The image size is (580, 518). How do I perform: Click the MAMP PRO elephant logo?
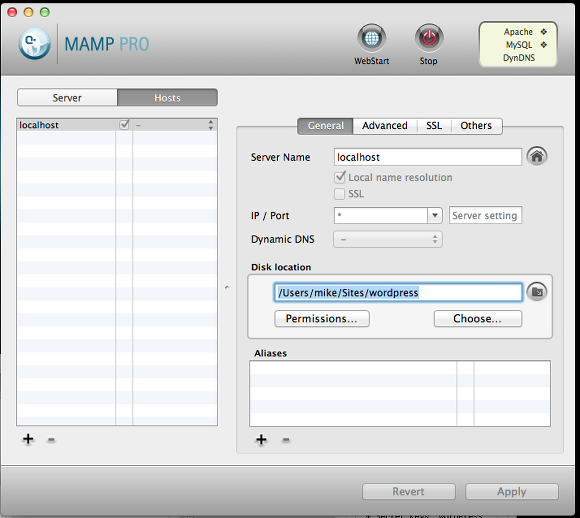point(35,44)
